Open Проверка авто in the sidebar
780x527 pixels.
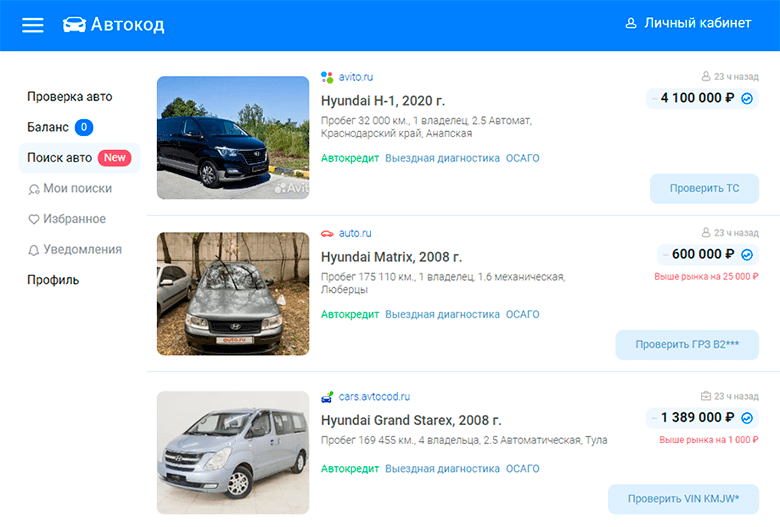[x=70, y=97]
